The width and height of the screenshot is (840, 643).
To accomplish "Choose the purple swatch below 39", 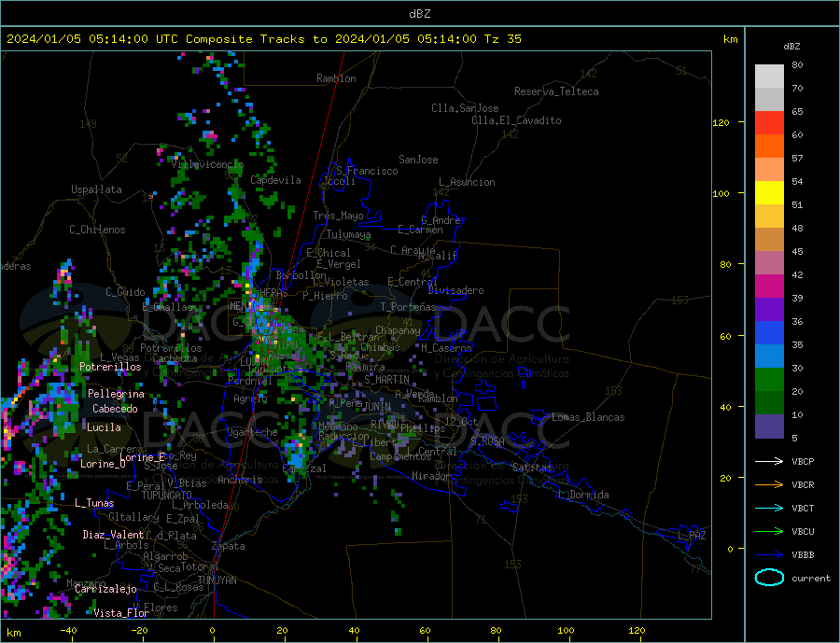I will tap(769, 309).
